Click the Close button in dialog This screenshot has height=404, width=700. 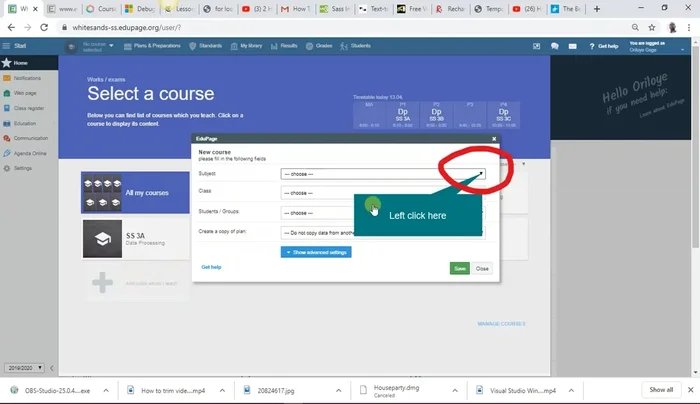482,268
